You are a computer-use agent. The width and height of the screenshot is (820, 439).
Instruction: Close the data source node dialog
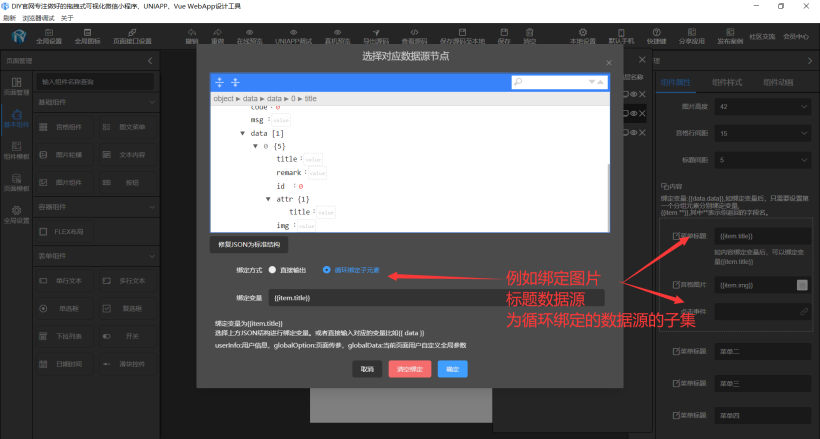[x=608, y=63]
